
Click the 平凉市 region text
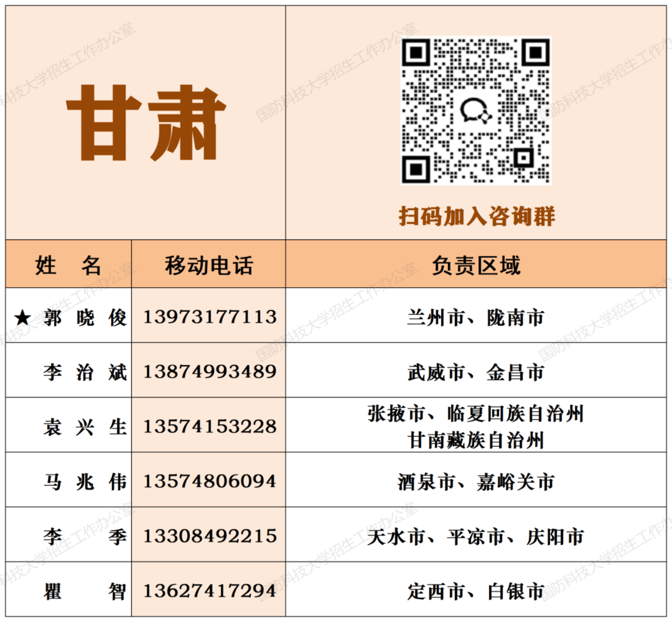coord(476,537)
